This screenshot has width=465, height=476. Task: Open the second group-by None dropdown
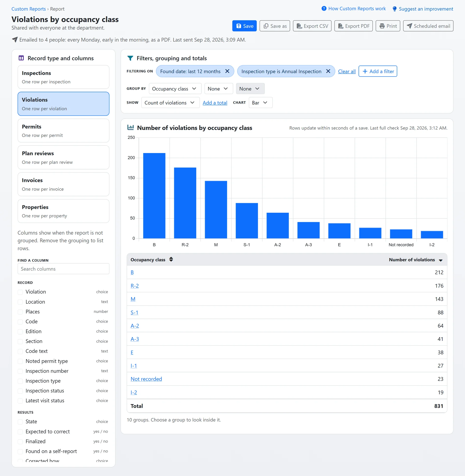219,89
